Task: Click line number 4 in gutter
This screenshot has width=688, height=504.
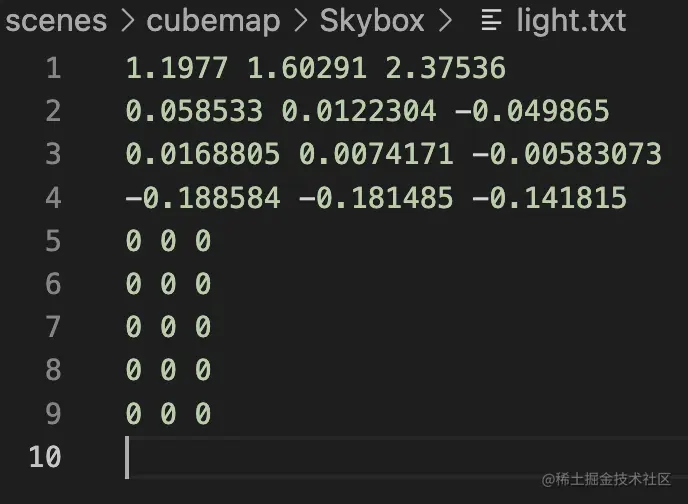Action: (x=54, y=197)
